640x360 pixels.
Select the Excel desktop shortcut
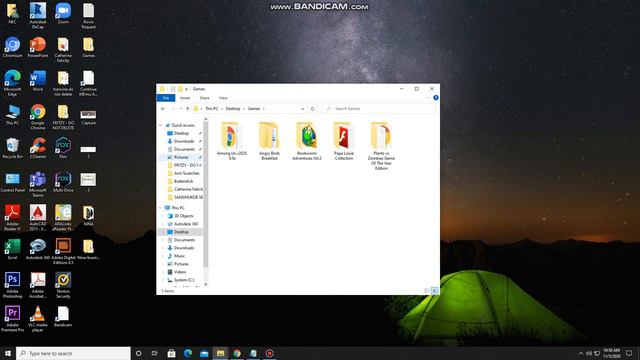pyautogui.click(x=12, y=249)
